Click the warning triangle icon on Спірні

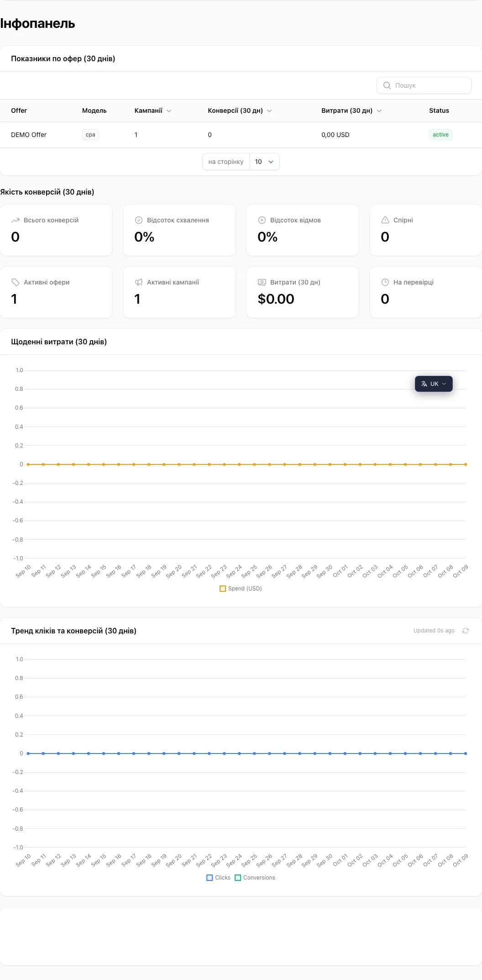click(385, 220)
